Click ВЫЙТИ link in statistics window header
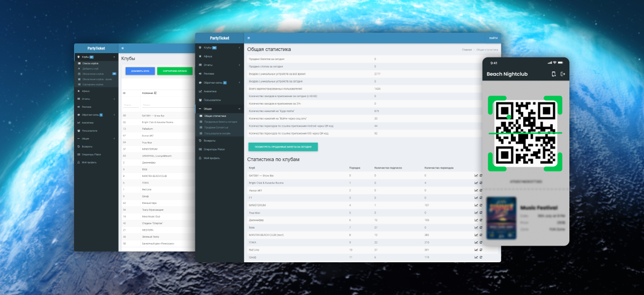Viewport: 644px width, 295px height. (493, 38)
